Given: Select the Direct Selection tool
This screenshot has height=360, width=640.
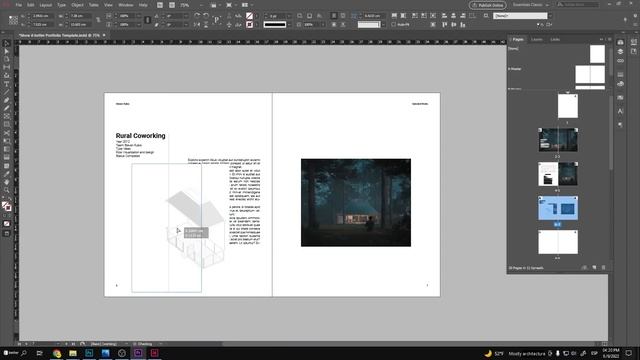Looking at the screenshot, I should click(7, 51).
